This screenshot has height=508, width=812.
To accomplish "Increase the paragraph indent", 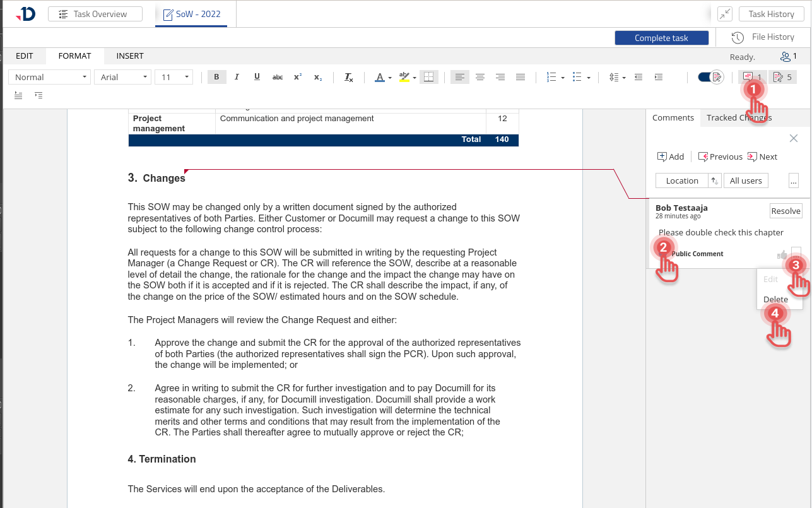I will pos(658,77).
